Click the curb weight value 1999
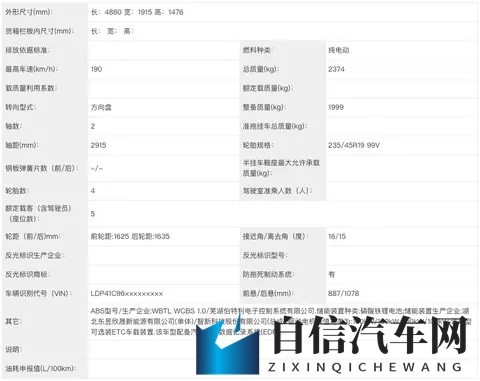 [336, 107]
